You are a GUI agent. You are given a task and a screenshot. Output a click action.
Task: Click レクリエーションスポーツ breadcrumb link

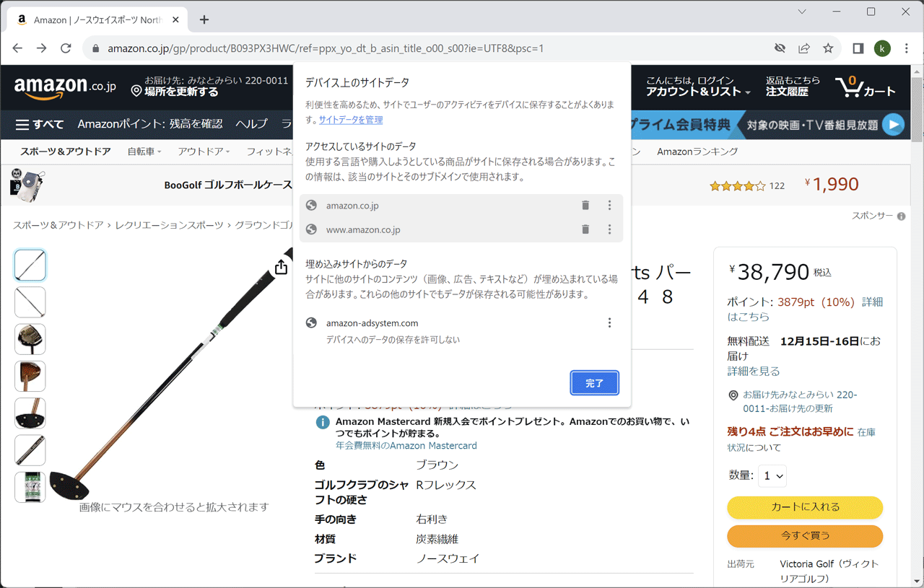170,225
